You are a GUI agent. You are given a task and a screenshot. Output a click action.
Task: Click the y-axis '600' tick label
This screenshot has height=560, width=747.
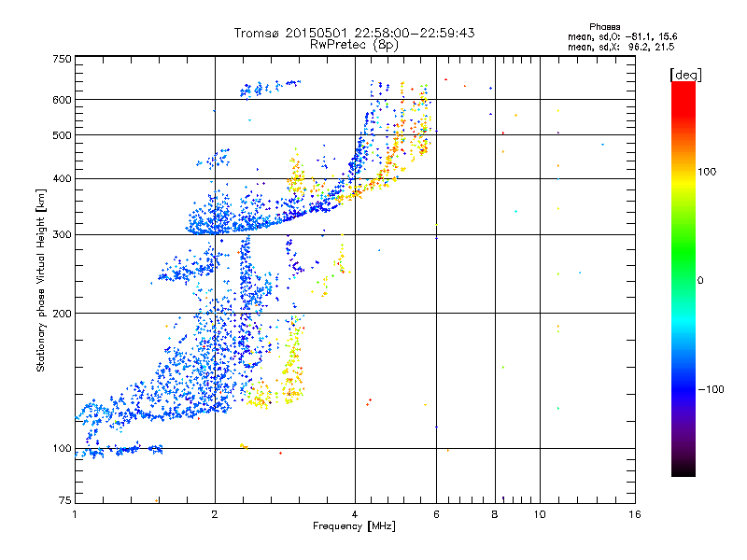tap(62, 100)
